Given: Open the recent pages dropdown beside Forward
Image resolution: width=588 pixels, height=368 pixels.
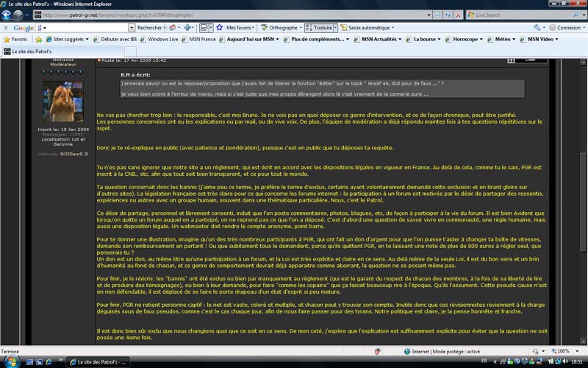Looking at the screenshot, I should coord(26,15).
